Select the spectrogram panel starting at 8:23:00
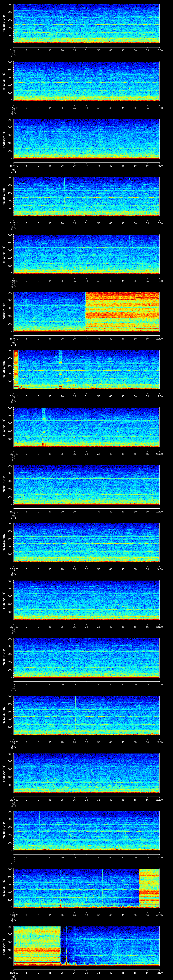The width and height of the screenshot is (173, 980). [86, 543]
